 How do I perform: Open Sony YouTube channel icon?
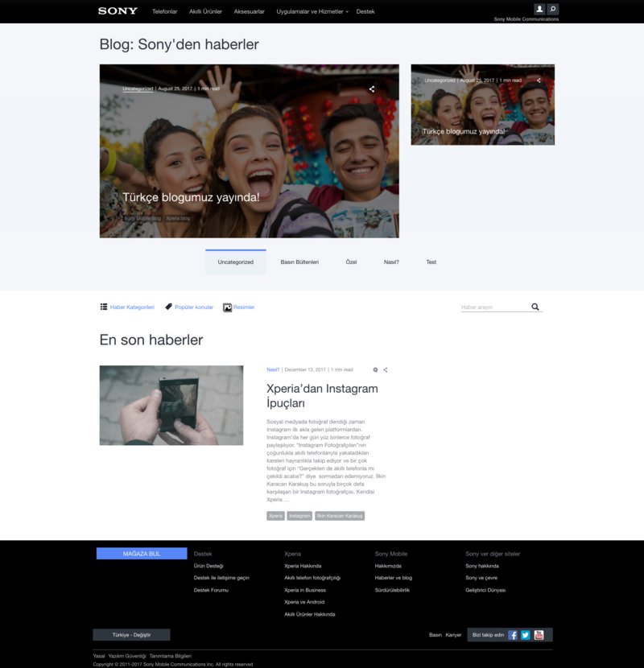539,635
